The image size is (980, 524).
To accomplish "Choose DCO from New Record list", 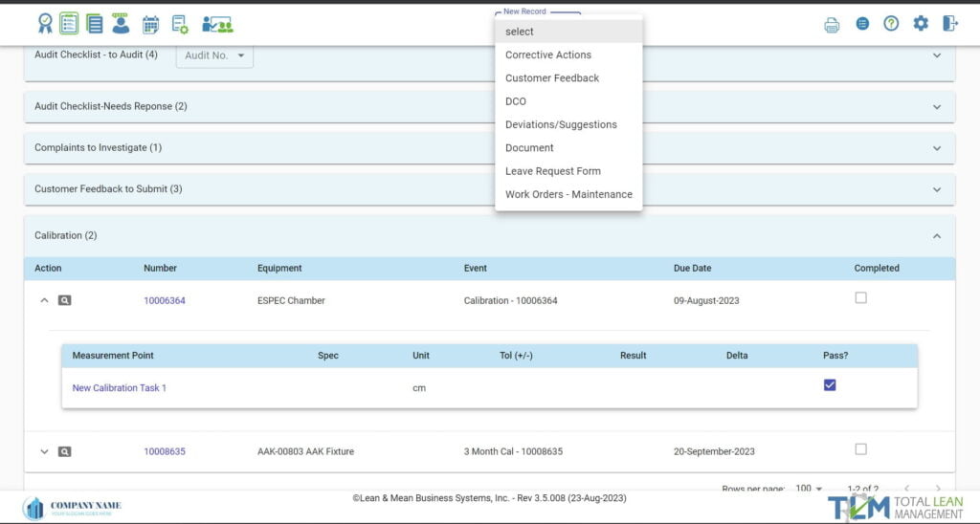I will pyautogui.click(x=568, y=101).
